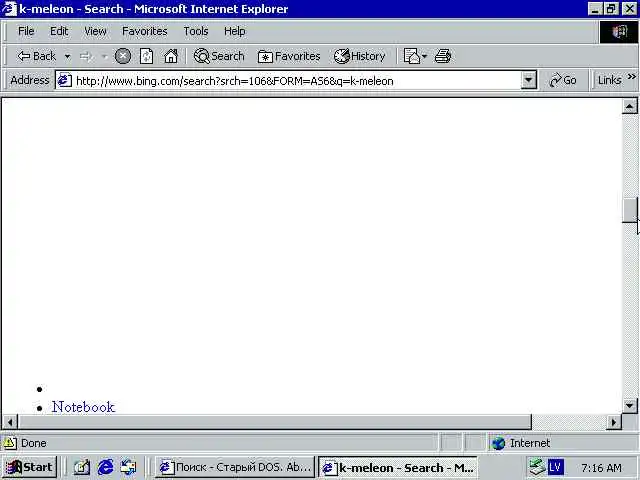Click the vertical scrollbar up arrow
The height and width of the screenshot is (480, 640).
pyautogui.click(x=629, y=106)
